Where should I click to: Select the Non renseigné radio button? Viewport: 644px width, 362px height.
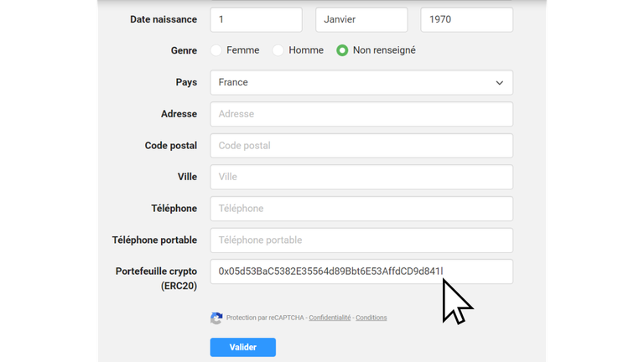coord(342,50)
